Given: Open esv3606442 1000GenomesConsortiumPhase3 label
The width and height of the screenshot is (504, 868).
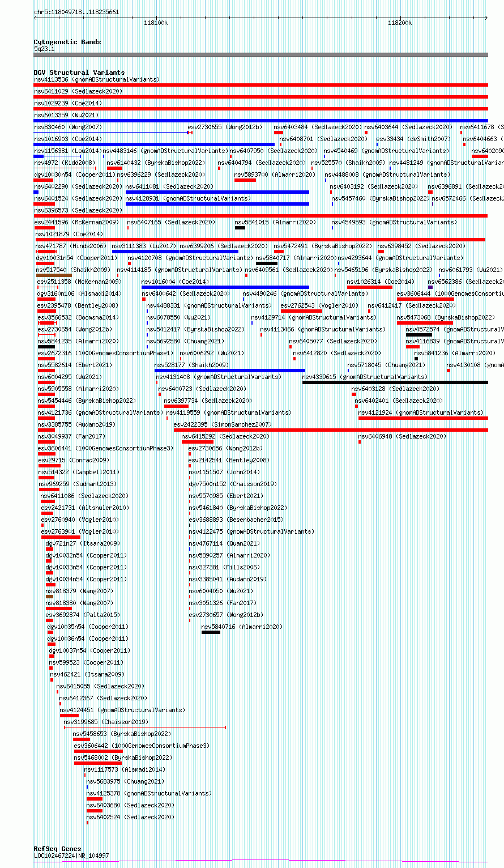Looking at the screenshot, I should pyautogui.click(x=142, y=746).
